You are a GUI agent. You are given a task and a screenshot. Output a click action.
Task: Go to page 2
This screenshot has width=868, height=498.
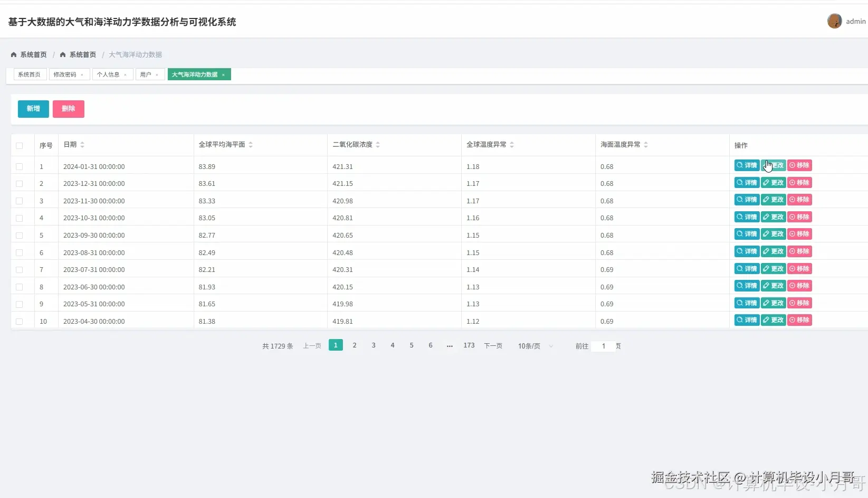(x=355, y=345)
